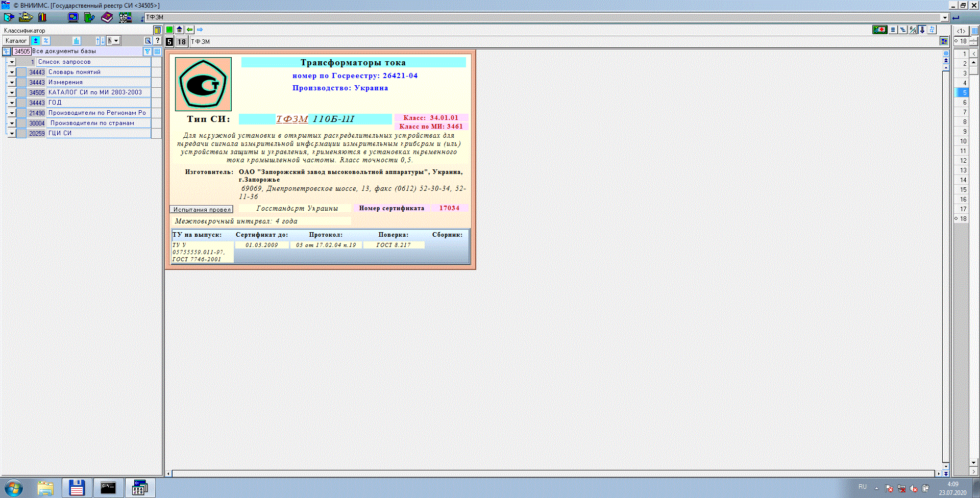The height and width of the screenshot is (498, 980).
Task: Open the search field dropdown arrow
Action: click(x=944, y=17)
